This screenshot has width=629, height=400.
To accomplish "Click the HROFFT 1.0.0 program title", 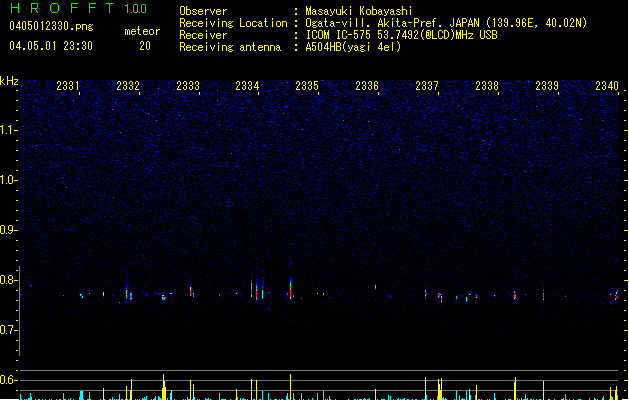I will 78,8.
